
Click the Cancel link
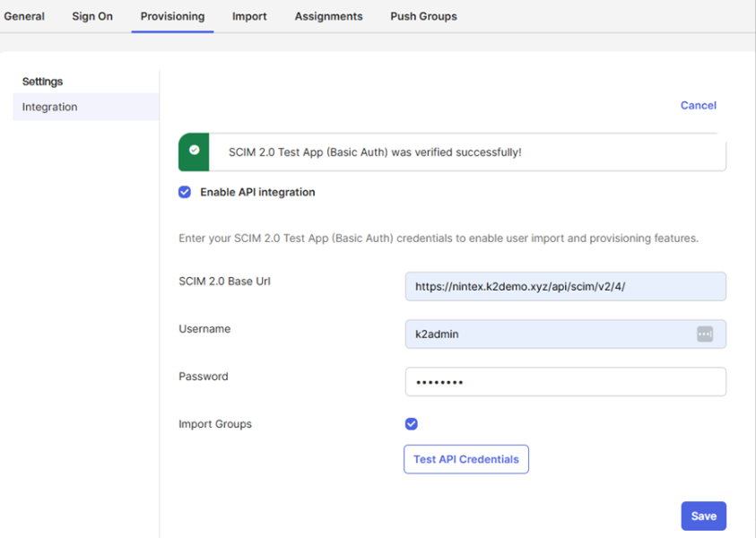coord(698,105)
